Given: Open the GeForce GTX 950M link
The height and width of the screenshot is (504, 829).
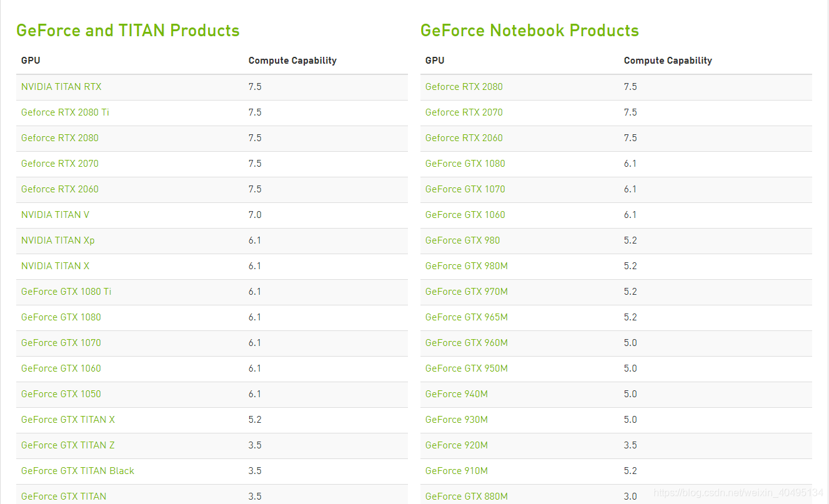Looking at the screenshot, I should click(467, 368).
